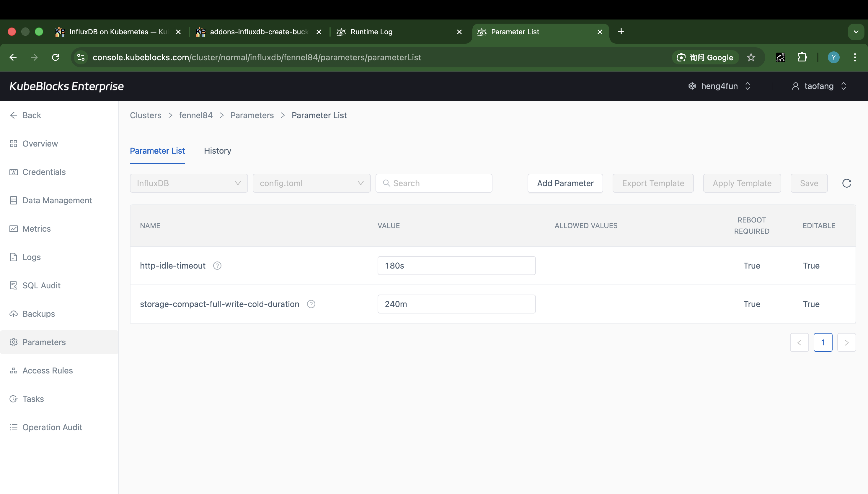Select page 1 in pagination
868x494 pixels.
(823, 342)
